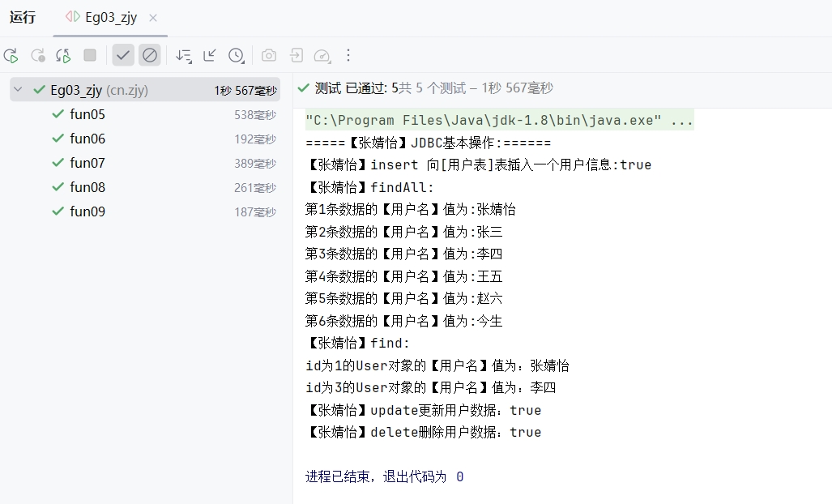Select the fun09 test result
This screenshot has height=504, width=832.
click(87, 211)
